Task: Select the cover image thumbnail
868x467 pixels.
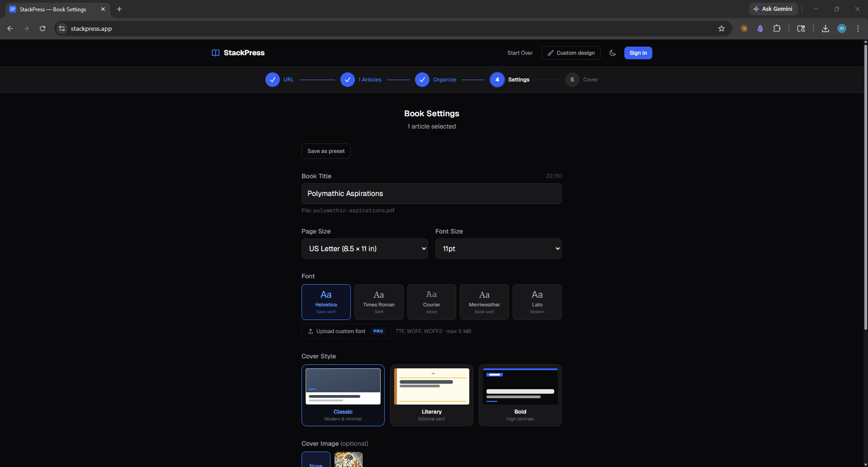Action: pos(349,460)
